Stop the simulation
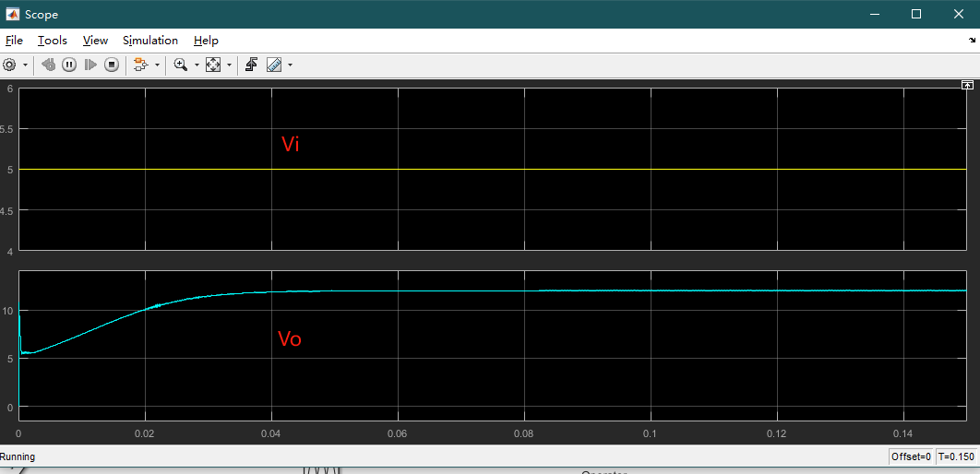 (112, 65)
